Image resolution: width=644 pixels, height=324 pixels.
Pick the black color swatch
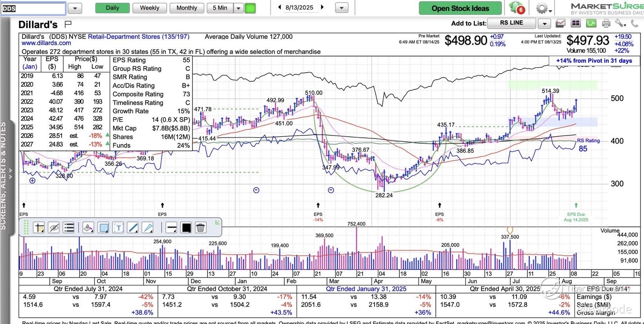coord(186,227)
